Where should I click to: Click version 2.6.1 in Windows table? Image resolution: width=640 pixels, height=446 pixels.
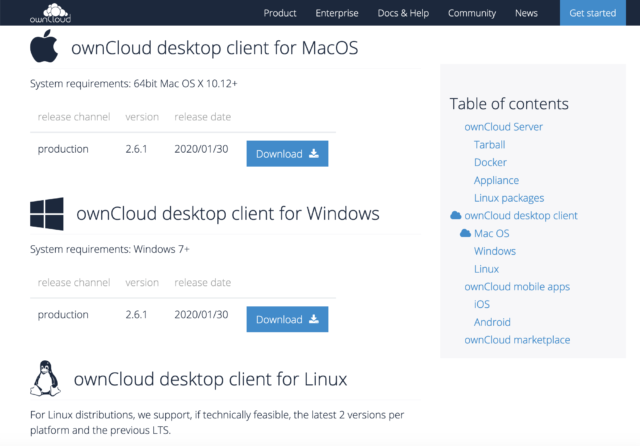(x=136, y=315)
